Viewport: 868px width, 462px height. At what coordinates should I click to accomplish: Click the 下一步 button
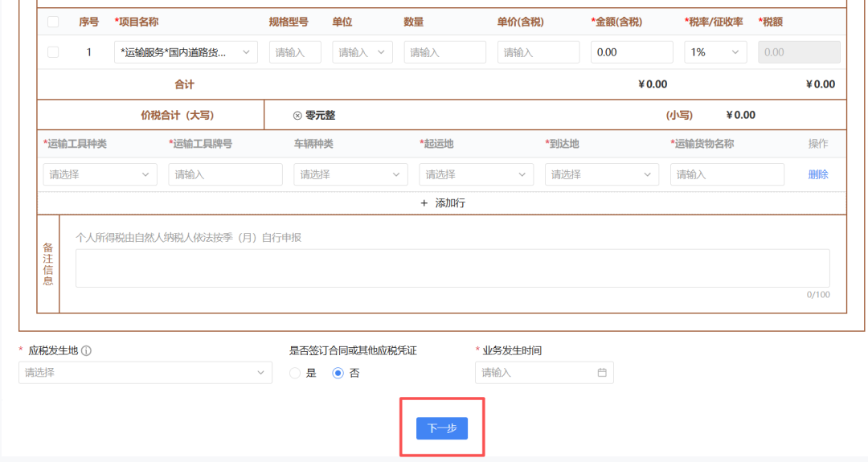coord(442,428)
